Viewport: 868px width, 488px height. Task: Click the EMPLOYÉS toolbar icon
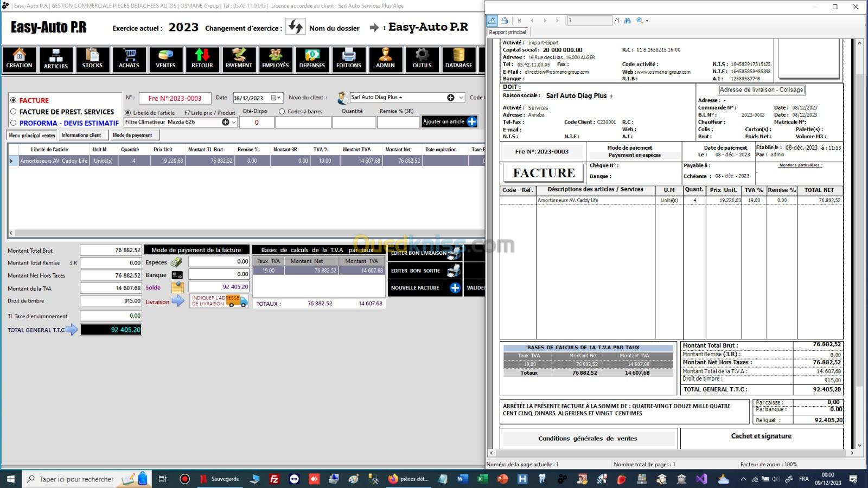tap(276, 59)
